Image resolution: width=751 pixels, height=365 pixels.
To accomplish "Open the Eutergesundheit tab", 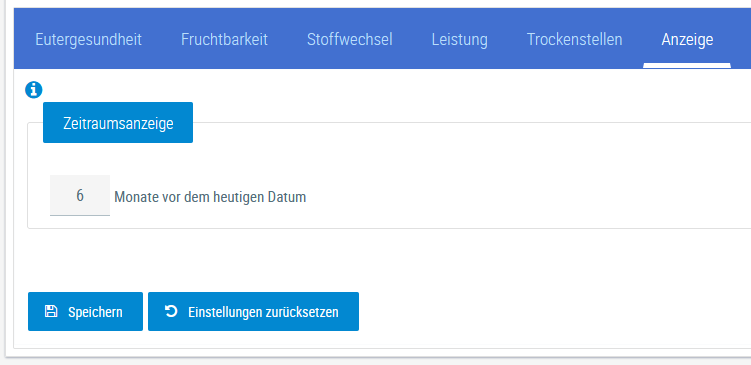I will coord(89,39).
